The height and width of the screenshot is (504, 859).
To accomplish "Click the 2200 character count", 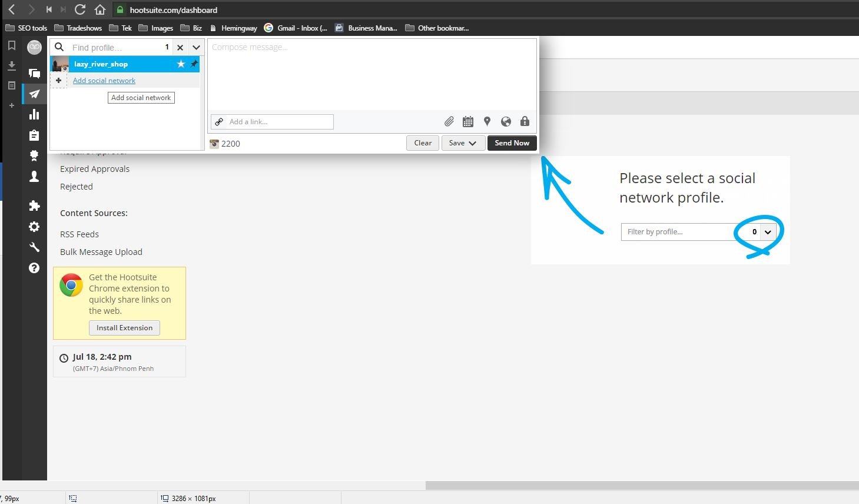I will pyautogui.click(x=231, y=144).
